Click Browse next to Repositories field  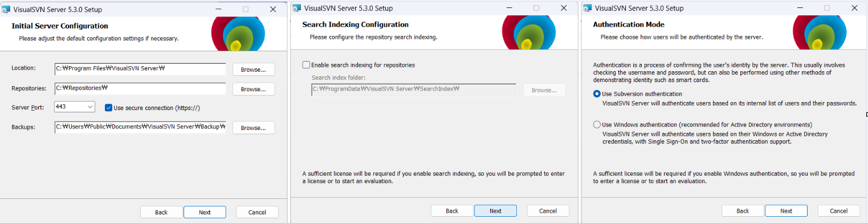[254, 90]
